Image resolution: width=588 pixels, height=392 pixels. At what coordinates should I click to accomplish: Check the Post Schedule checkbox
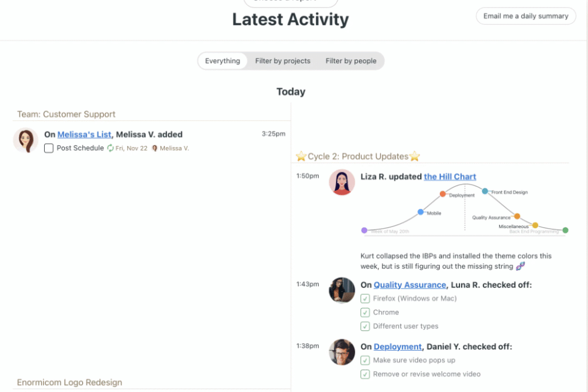[x=49, y=148]
